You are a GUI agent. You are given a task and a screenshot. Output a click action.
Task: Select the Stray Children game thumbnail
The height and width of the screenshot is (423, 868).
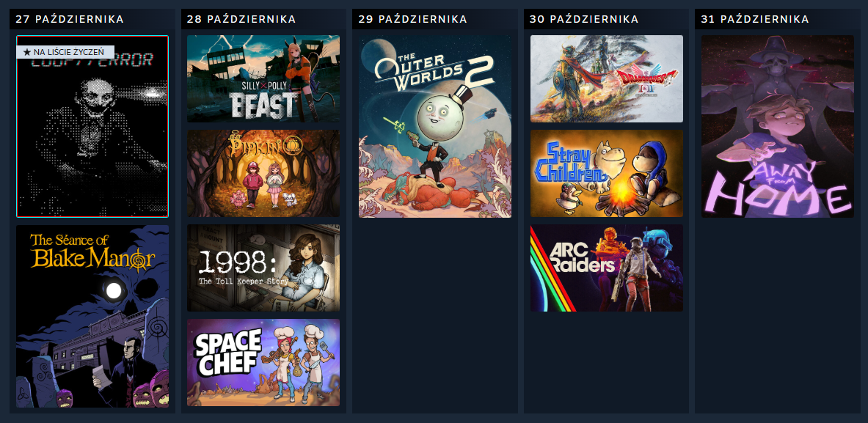click(x=607, y=173)
